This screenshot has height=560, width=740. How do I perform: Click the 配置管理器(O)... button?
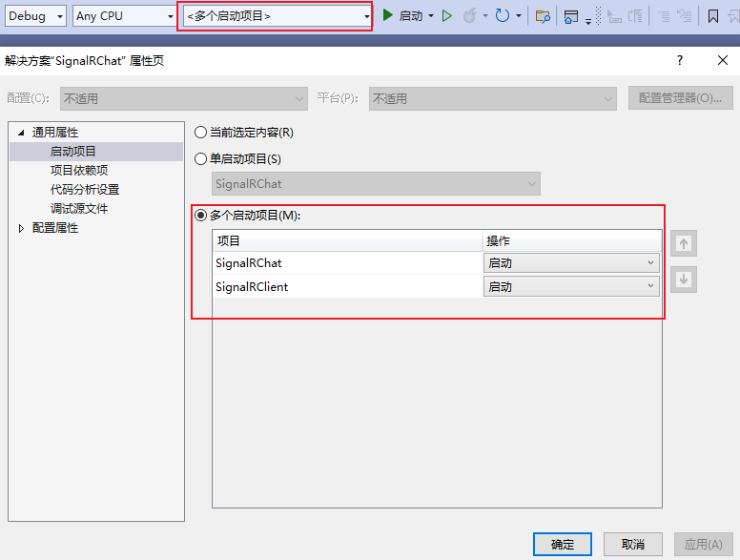pyautogui.click(x=681, y=97)
